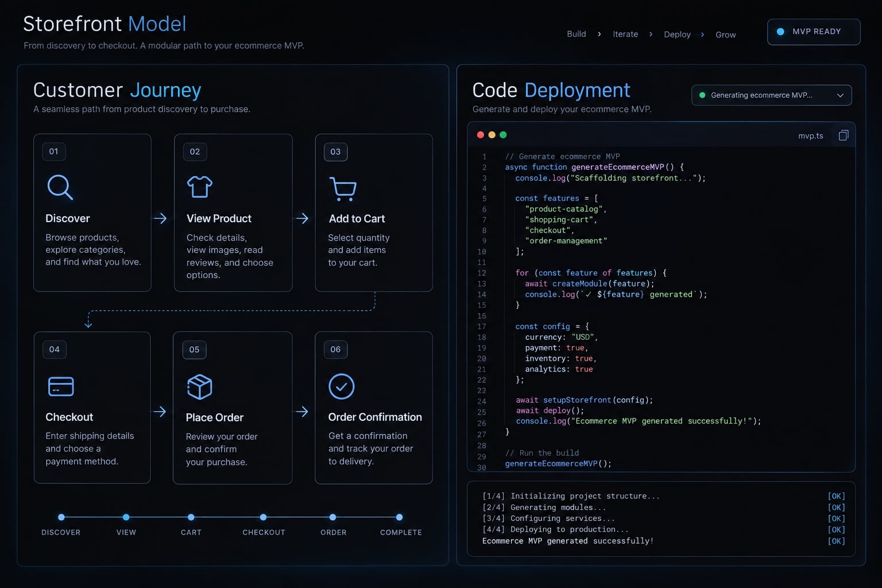The height and width of the screenshot is (588, 882).
Task: Select the Order Confirmation checkmark icon
Action: [341, 386]
